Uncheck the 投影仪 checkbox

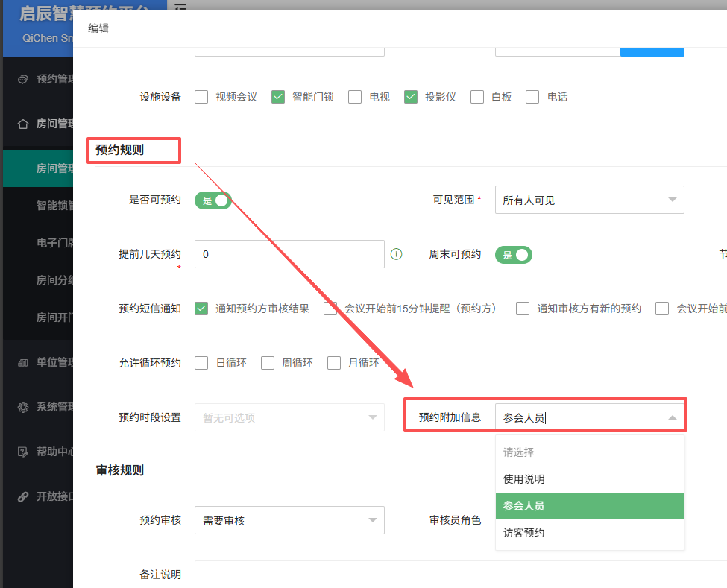coord(411,97)
